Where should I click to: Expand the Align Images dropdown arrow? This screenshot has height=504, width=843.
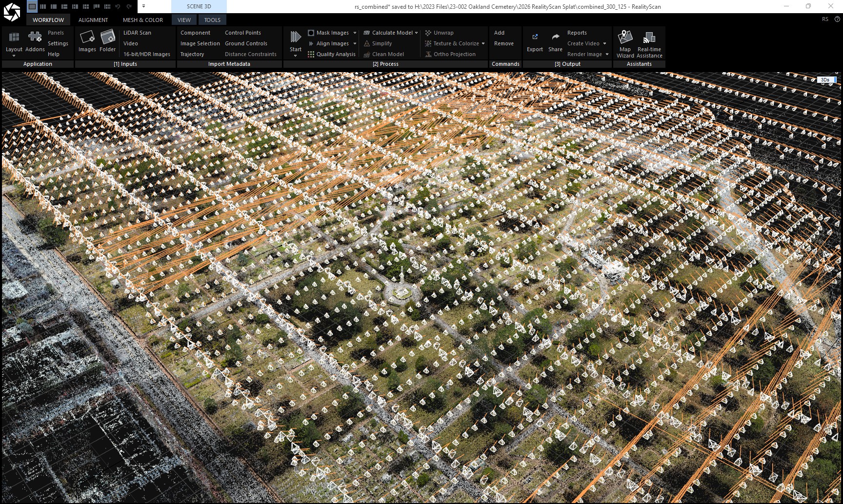[x=355, y=43]
